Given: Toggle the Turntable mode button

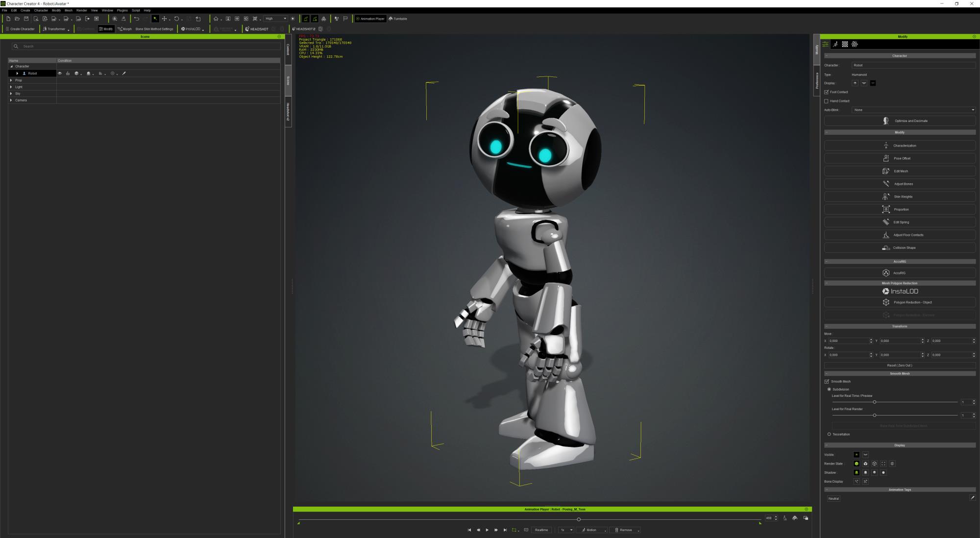Looking at the screenshot, I should [398, 19].
